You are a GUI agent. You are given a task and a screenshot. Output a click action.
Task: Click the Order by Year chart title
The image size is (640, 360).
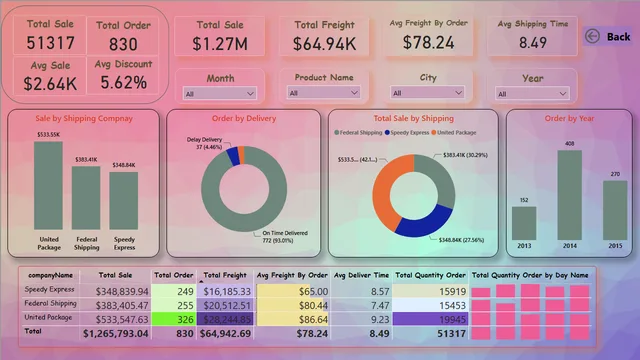pyautogui.click(x=569, y=118)
